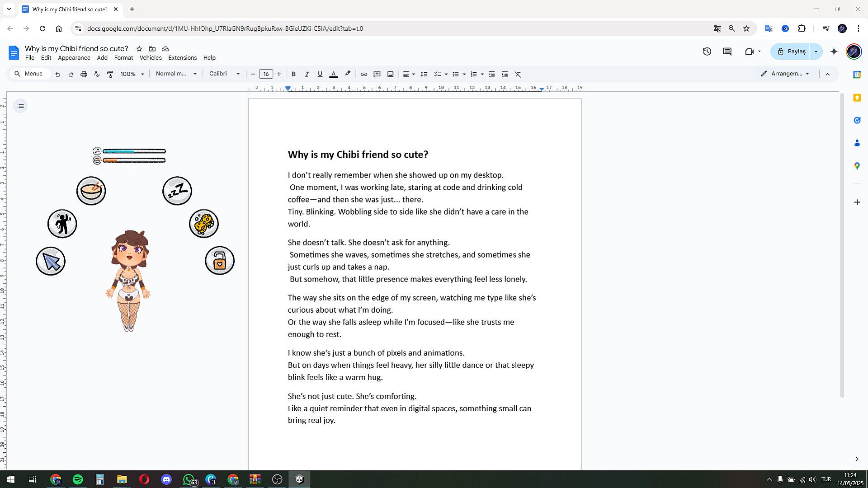The width and height of the screenshot is (868, 488).
Task: Toggle bold formatting
Action: [x=293, y=74]
